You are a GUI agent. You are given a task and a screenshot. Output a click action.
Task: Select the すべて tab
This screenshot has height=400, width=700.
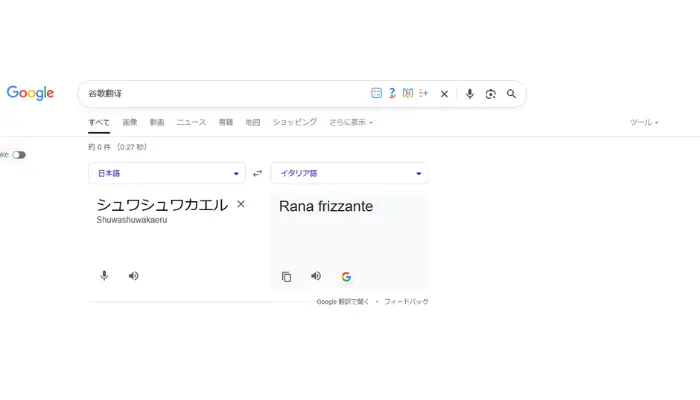click(99, 122)
